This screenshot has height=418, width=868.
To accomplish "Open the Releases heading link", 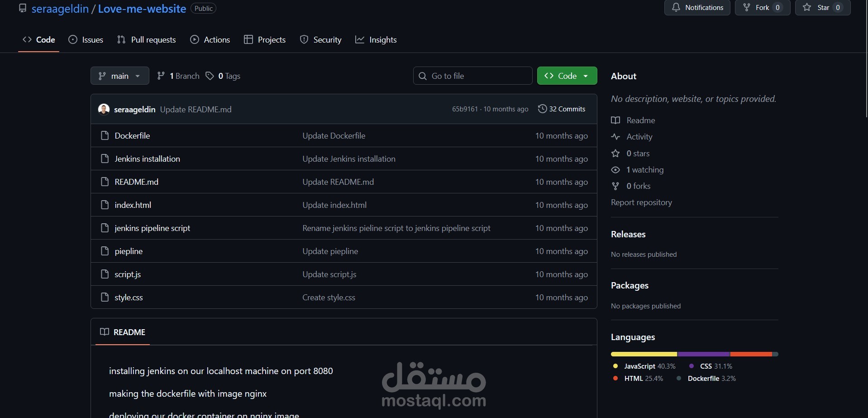I will pyautogui.click(x=628, y=234).
